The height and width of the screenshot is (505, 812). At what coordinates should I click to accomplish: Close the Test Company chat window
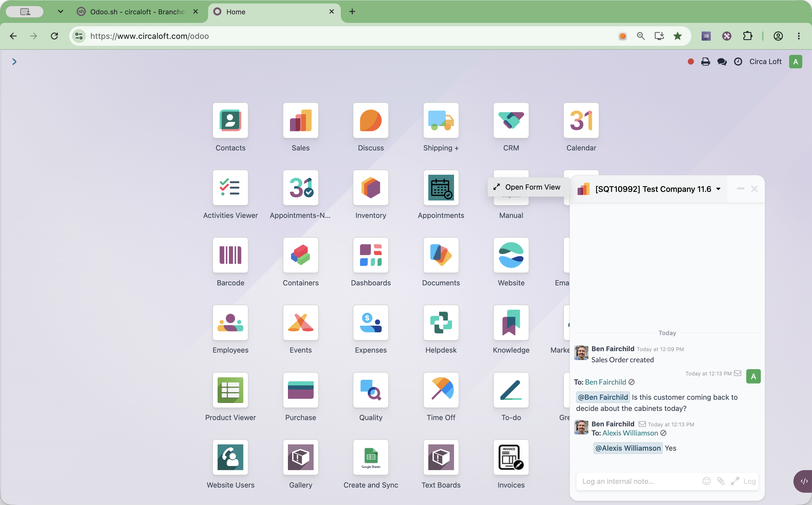point(754,189)
